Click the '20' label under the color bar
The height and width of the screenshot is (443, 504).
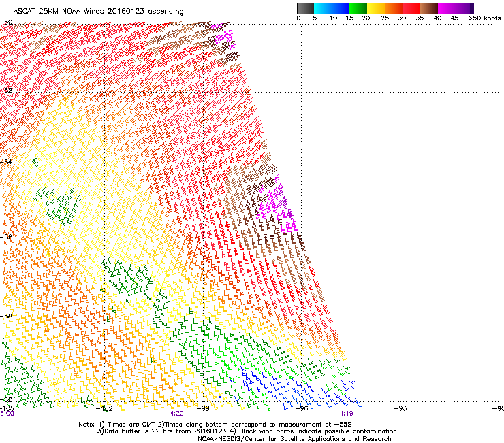point(366,18)
